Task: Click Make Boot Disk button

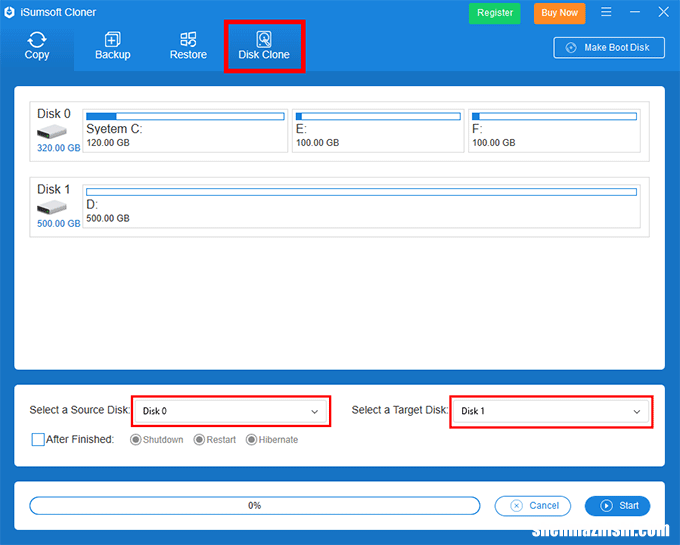Action: [x=609, y=48]
